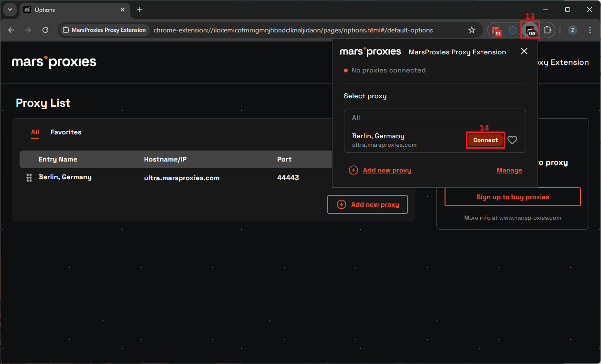This screenshot has width=601, height=364.
Task: Open the Gmail extension with 11 badge
Action: pos(497,30)
